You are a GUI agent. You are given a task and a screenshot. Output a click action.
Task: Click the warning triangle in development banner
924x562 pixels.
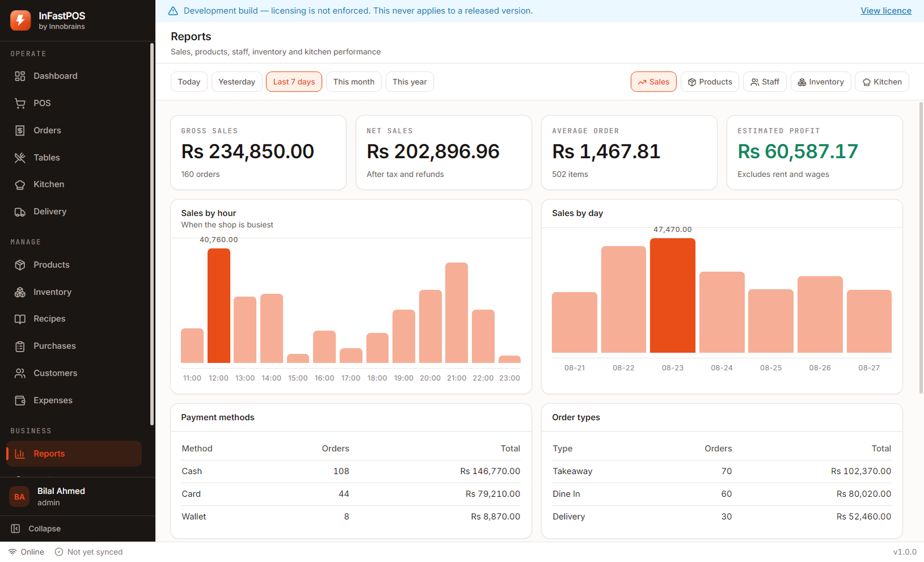tap(173, 11)
